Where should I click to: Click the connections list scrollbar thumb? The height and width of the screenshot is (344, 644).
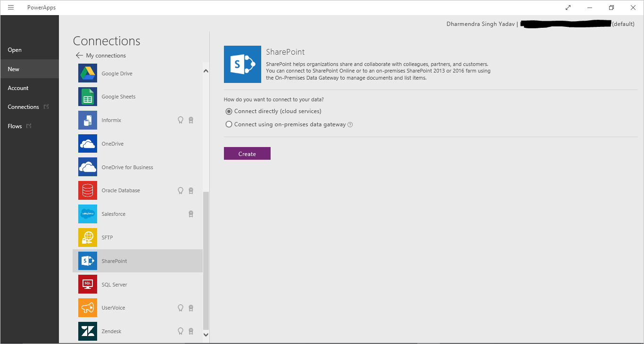(206, 261)
